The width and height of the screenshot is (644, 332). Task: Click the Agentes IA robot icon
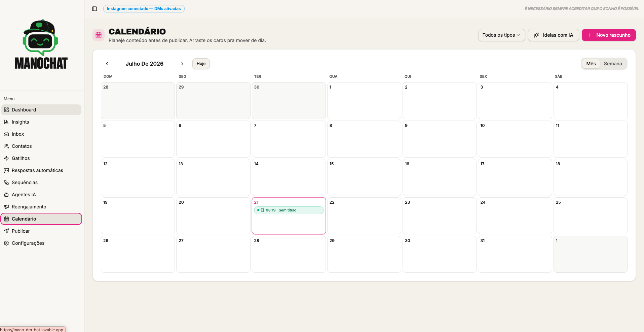coord(6,195)
